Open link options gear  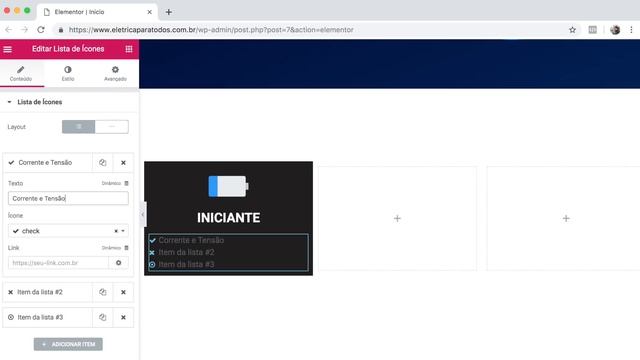[118, 263]
